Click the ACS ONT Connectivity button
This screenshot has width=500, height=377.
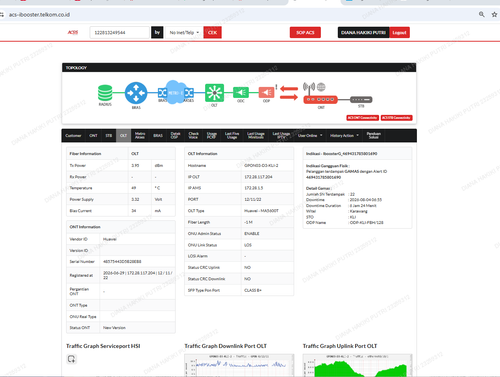point(363,118)
